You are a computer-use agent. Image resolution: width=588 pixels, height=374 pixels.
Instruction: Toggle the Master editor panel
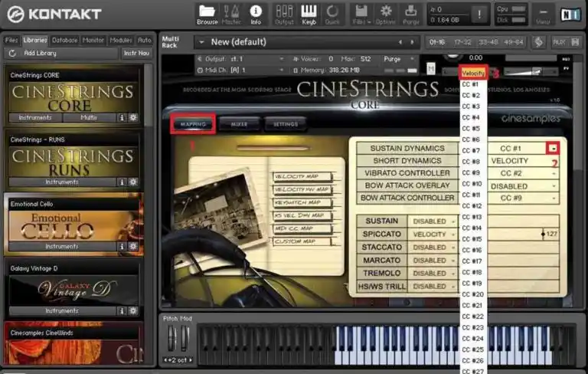coord(231,15)
